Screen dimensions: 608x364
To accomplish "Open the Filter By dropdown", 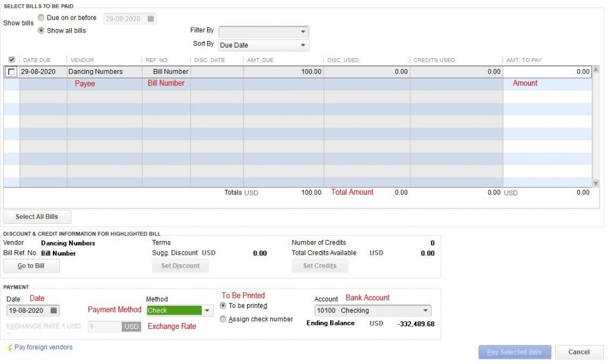I will [x=302, y=31].
